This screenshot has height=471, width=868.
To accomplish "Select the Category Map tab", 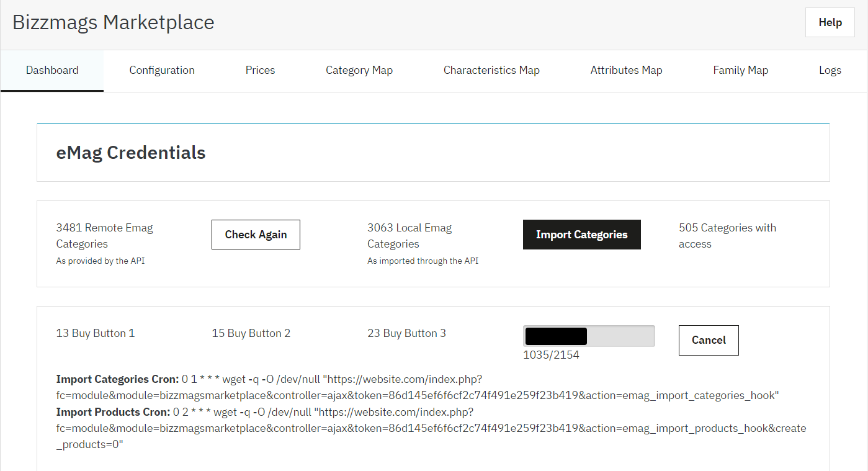I will coord(359,70).
